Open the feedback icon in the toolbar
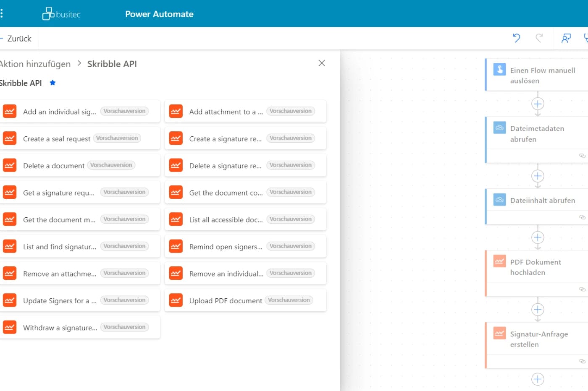 [566, 38]
